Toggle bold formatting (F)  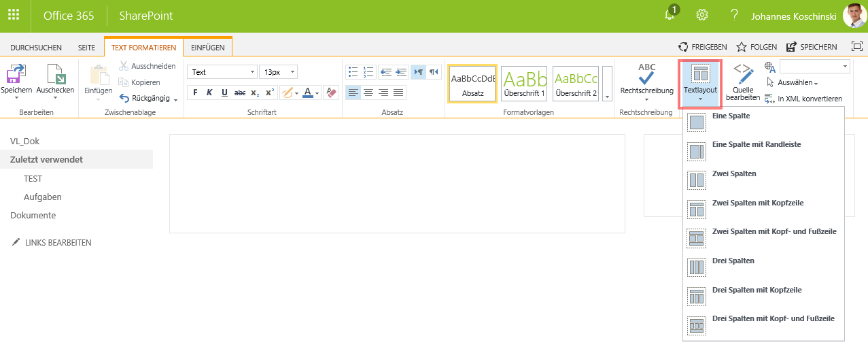point(195,93)
